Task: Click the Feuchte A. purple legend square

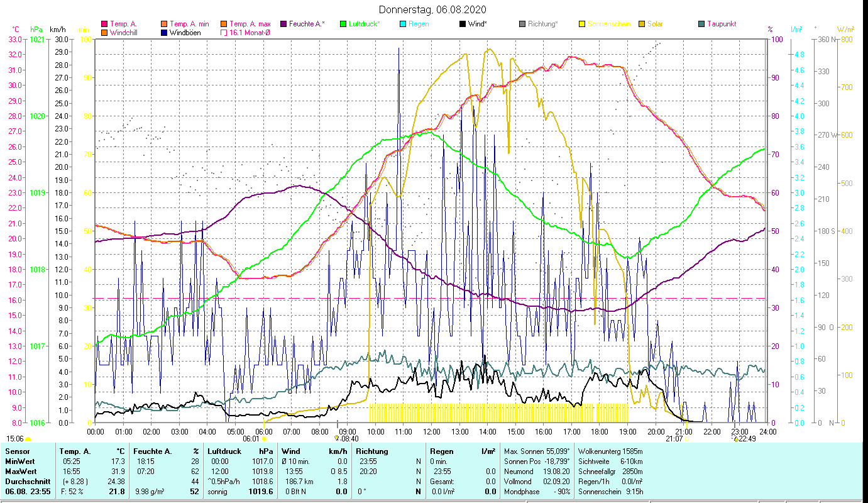Action: 283,24
